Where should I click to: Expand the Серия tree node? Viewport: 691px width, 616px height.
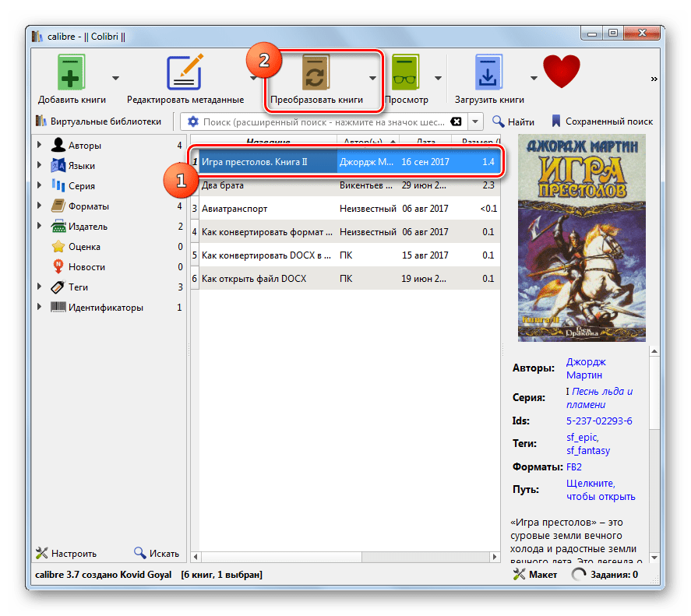coord(39,185)
